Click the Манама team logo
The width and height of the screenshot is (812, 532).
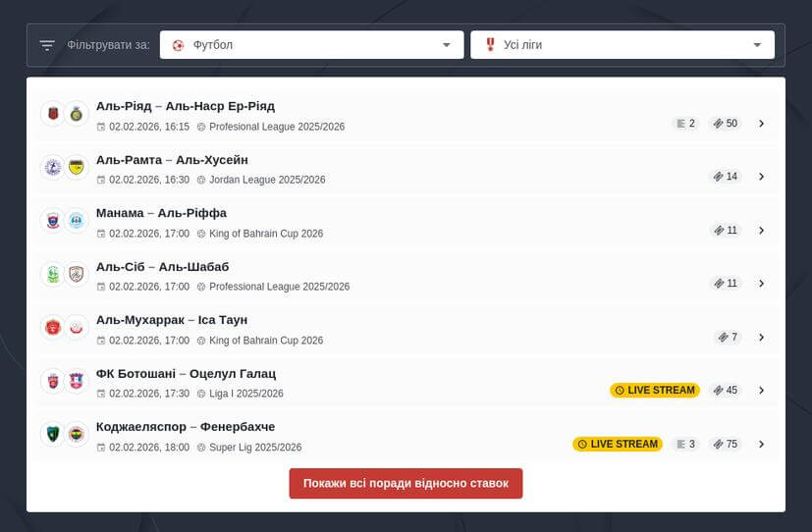coord(52,221)
